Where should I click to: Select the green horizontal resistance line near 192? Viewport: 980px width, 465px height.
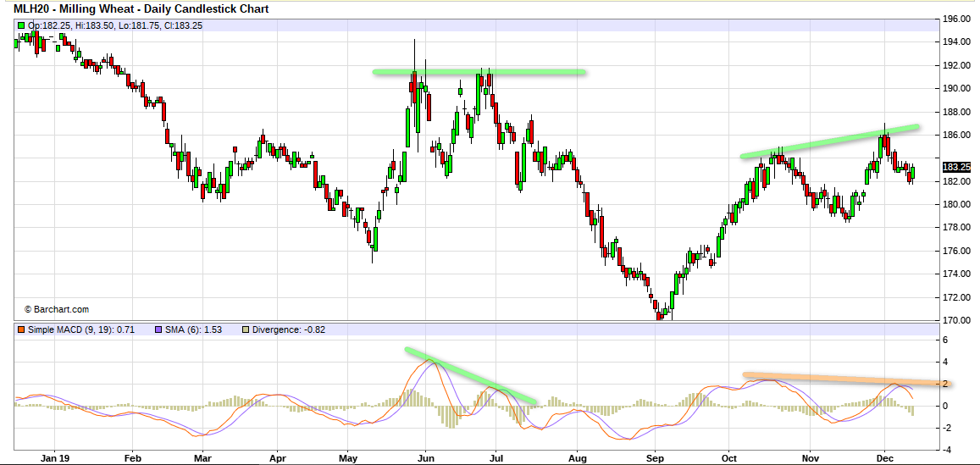point(479,72)
